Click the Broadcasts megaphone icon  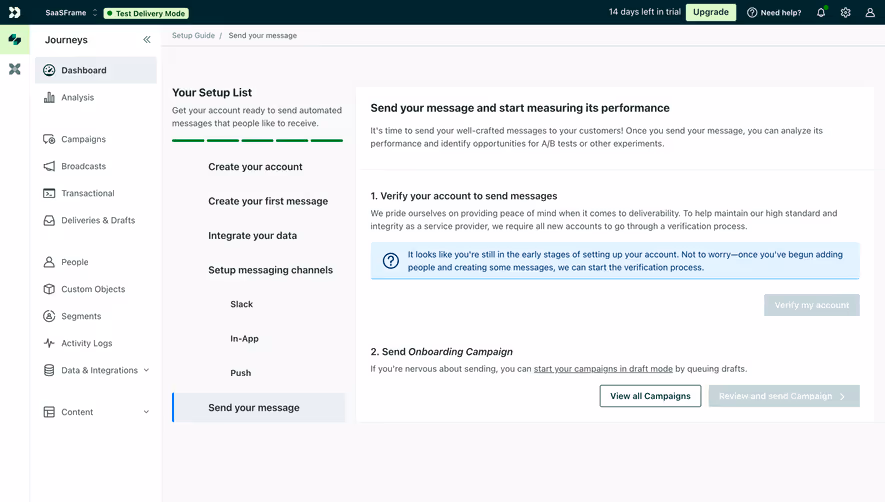[49, 166]
